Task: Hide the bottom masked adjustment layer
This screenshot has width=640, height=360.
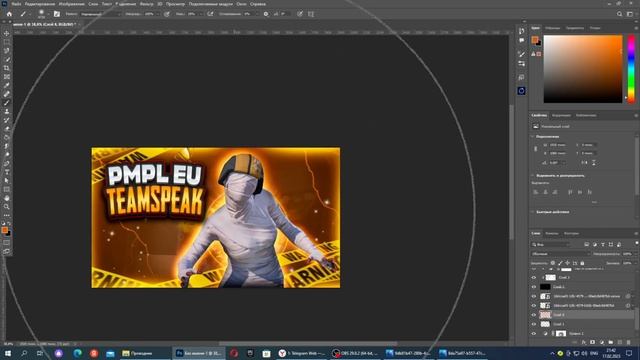Action: pyautogui.click(x=534, y=333)
